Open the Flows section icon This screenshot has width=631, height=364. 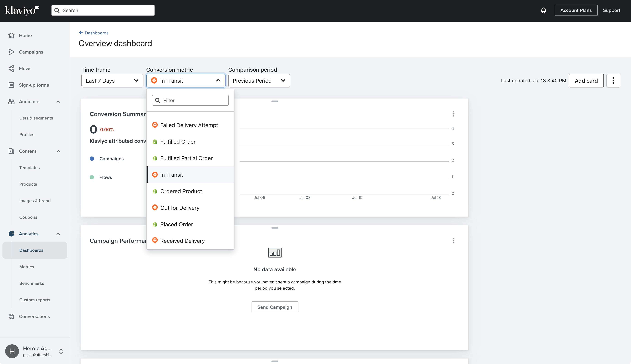click(x=12, y=68)
